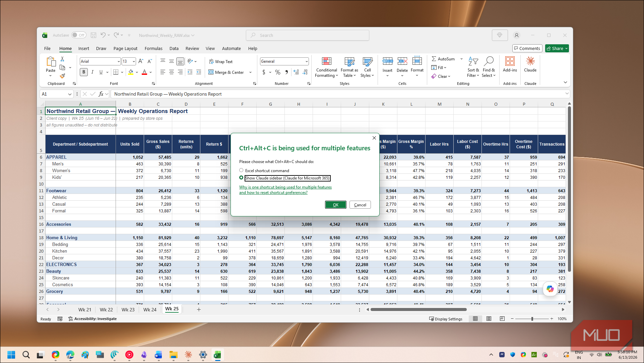Select Show Claude sidebar radio option

coord(241,178)
